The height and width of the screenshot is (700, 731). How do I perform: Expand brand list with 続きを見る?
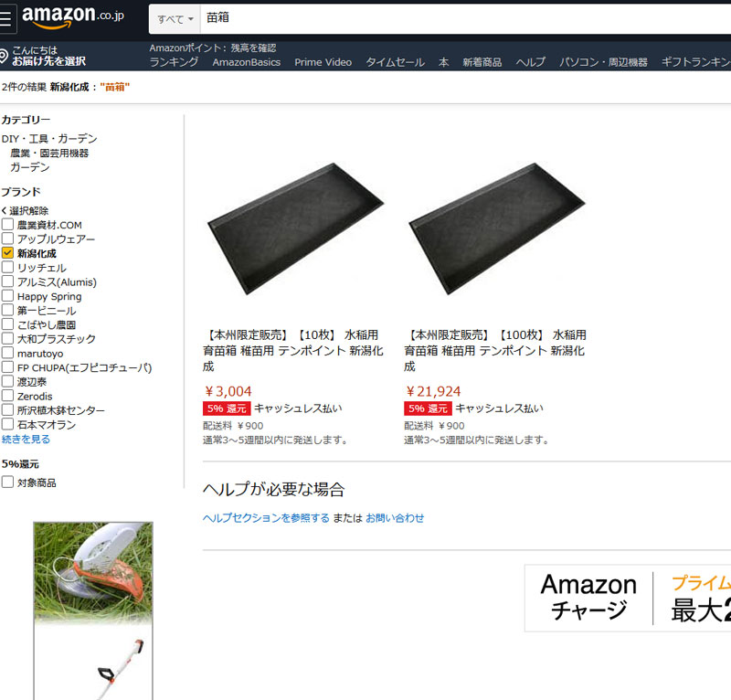26,439
